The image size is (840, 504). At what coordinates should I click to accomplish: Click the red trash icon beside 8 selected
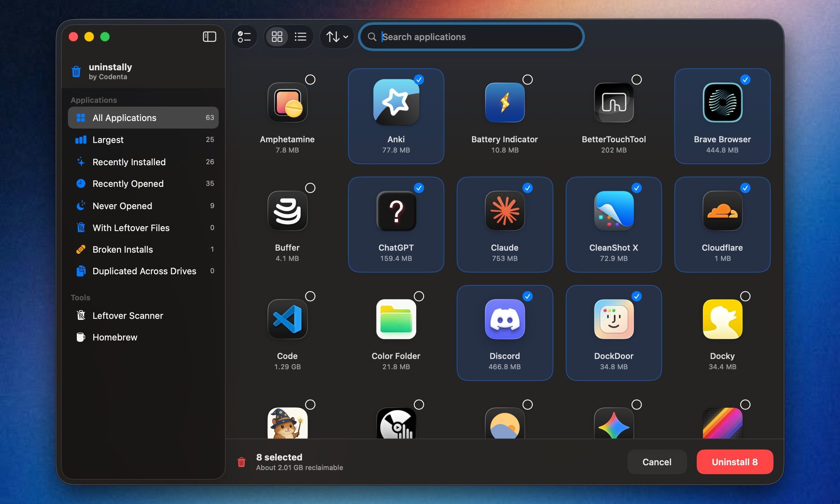[x=241, y=462]
